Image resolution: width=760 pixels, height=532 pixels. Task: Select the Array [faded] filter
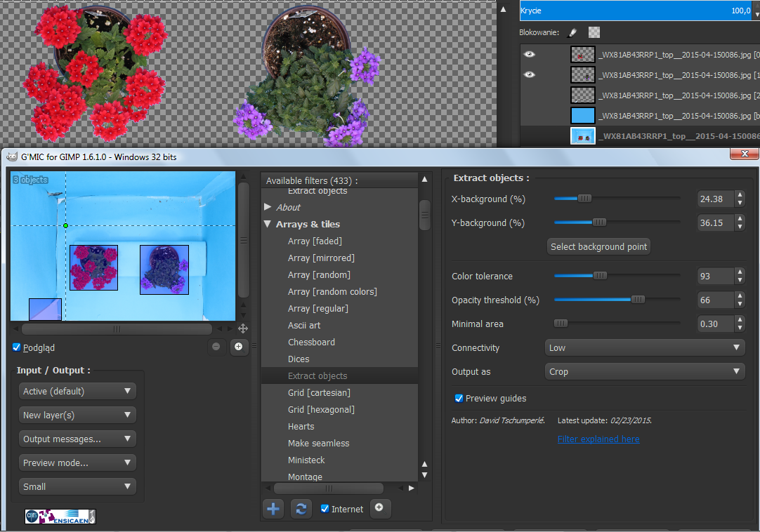coord(315,241)
